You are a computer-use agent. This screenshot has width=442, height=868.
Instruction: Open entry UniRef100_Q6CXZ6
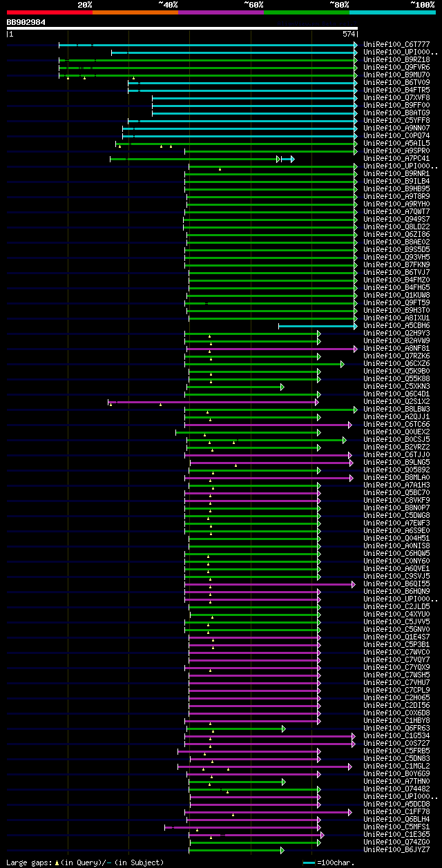pyautogui.click(x=396, y=363)
